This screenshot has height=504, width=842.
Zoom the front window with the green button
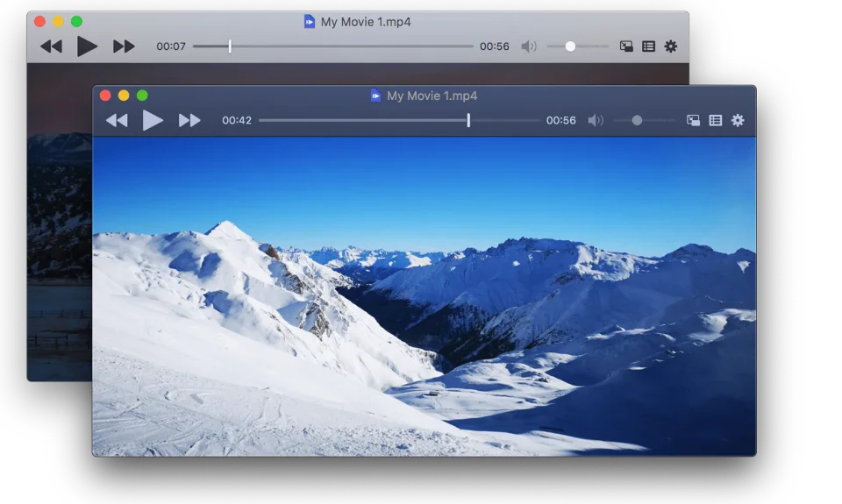[142, 96]
